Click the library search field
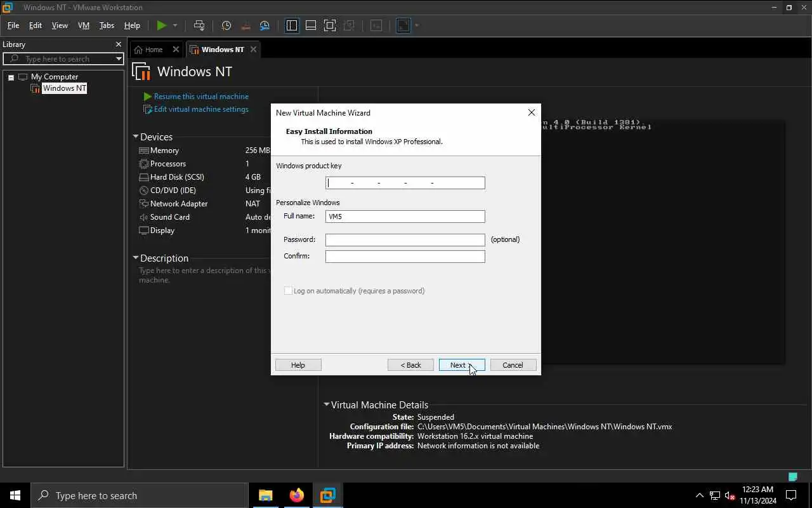This screenshot has height=508, width=812. click(x=63, y=58)
